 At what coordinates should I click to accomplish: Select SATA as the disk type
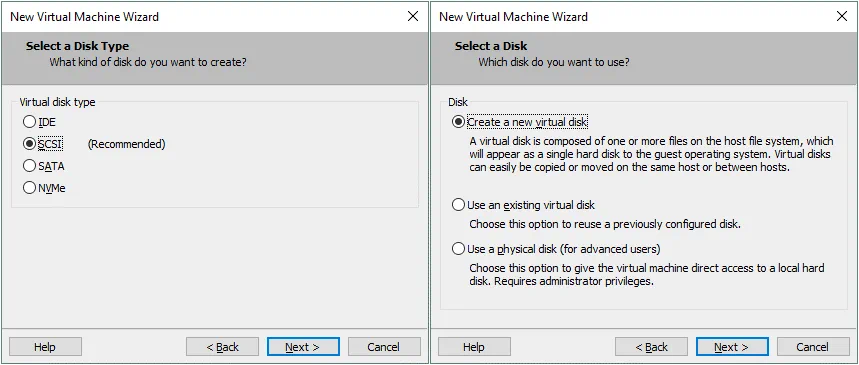pos(29,166)
